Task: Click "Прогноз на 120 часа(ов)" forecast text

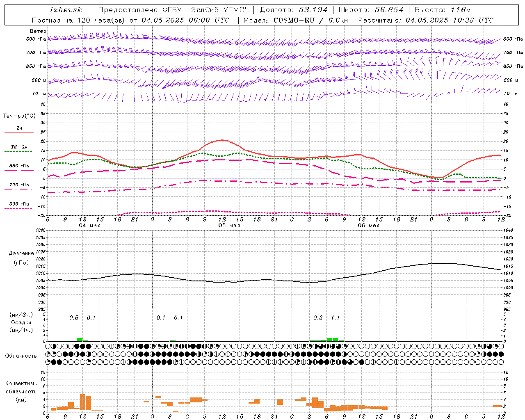Action: point(80,20)
